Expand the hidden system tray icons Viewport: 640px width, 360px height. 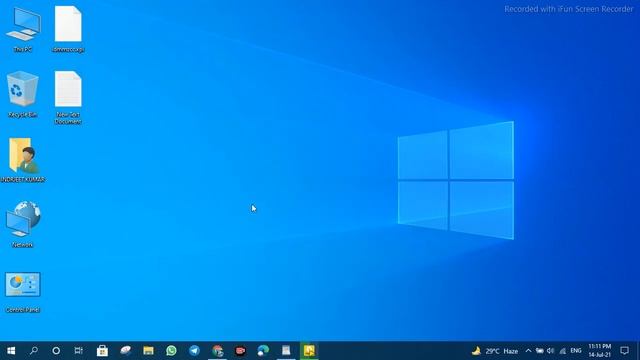(x=528, y=351)
